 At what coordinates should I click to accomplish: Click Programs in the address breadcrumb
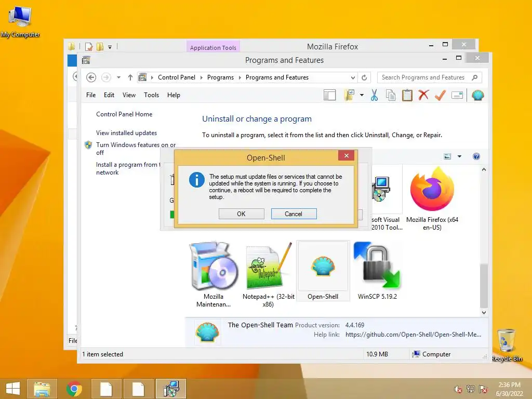[220, 77]
